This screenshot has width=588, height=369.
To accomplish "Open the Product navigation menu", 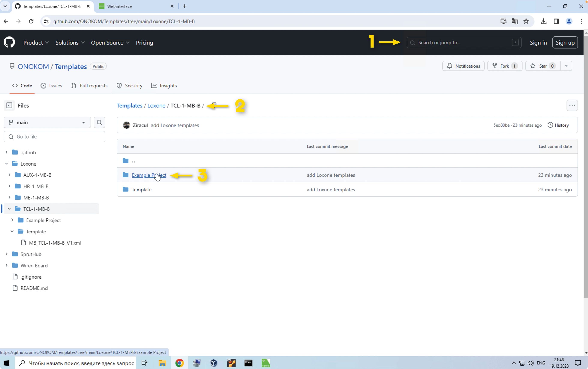I will [36, 42].
